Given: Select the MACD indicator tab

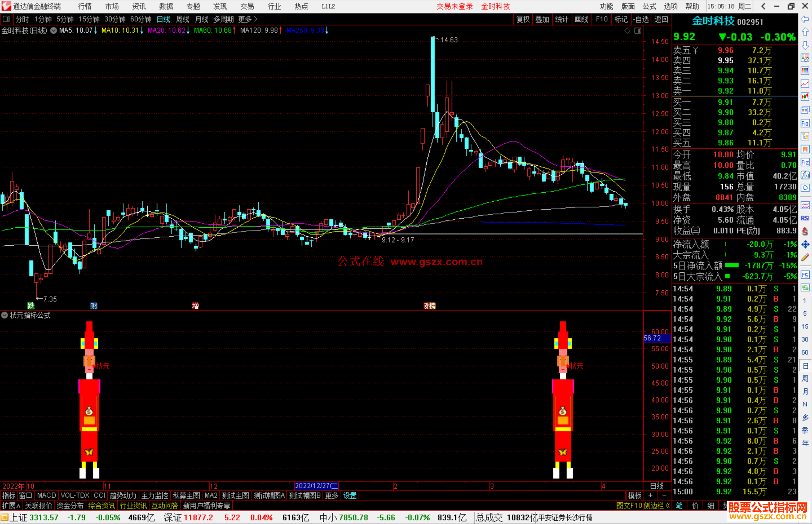Looking at the screenshot, I should coord(47,495).
